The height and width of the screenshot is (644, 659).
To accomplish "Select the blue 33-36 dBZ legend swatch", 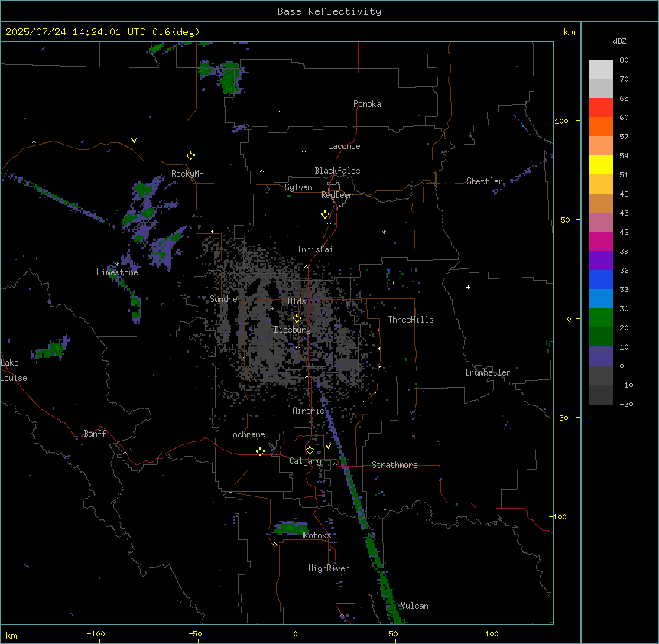I will pos(601,279).
